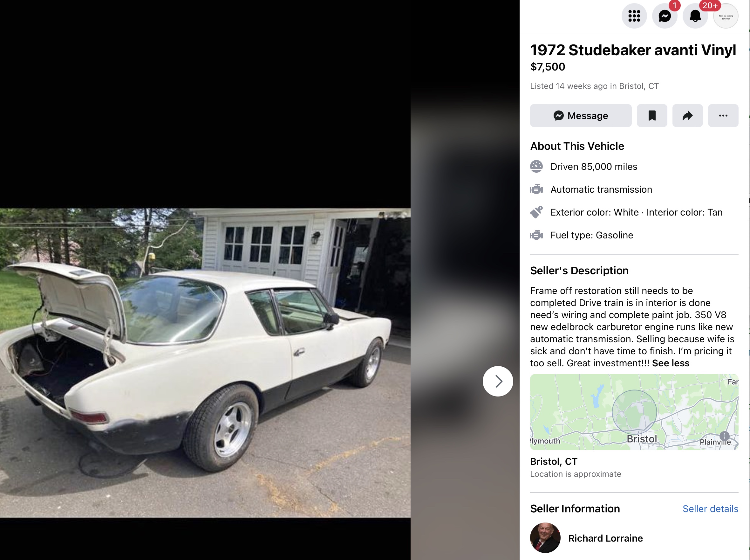
Task: View Richard Lorraine's profile picture
Action: coord(545,538)
